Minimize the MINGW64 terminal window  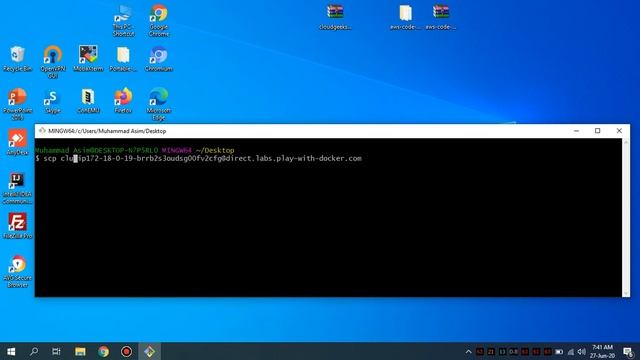[x=576, y=131]
